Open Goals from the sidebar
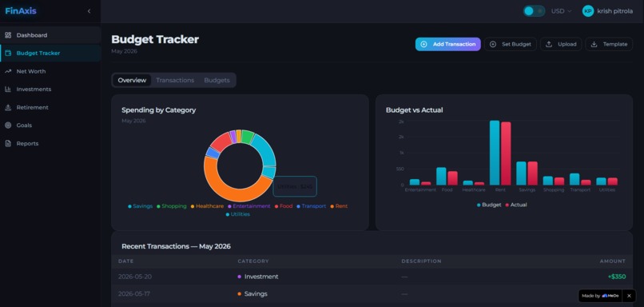 [50, 126]
